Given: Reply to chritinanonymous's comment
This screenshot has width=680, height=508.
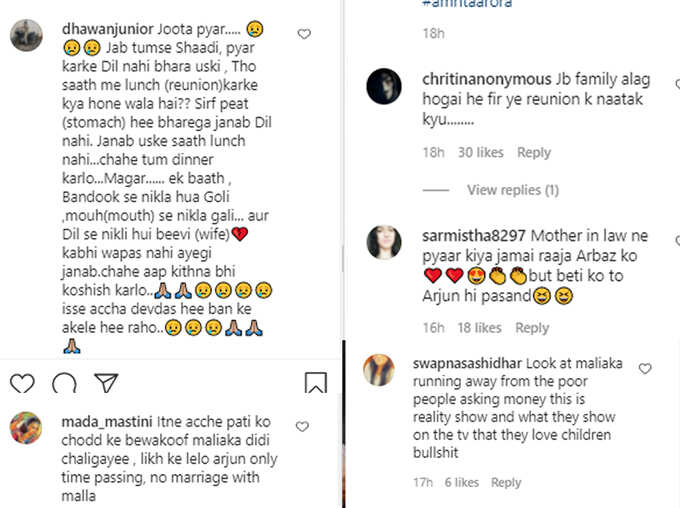Looking at the screenshot, I should click(534, 153).
